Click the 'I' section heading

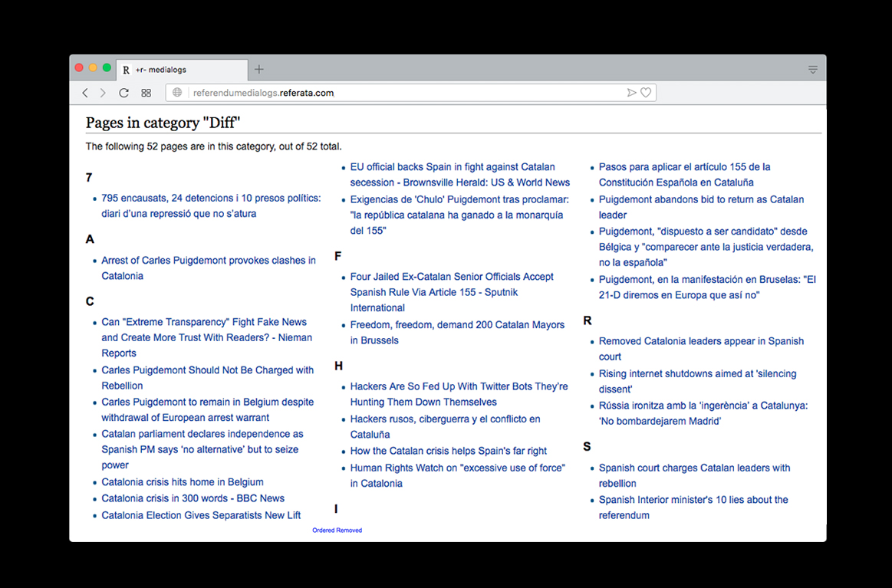pyautogui.click(x=336, y=509)
